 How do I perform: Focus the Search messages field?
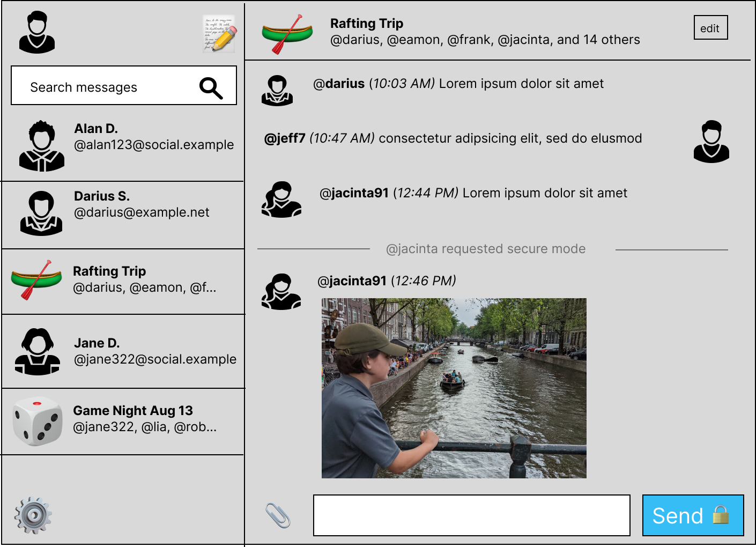107,86
